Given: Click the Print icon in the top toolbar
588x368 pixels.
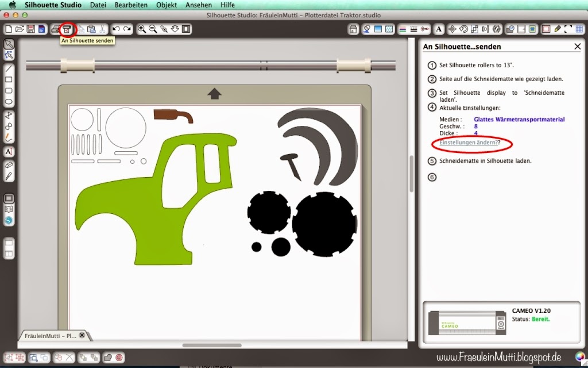Looking at the screenshot, I should click(x=56, y=29).
